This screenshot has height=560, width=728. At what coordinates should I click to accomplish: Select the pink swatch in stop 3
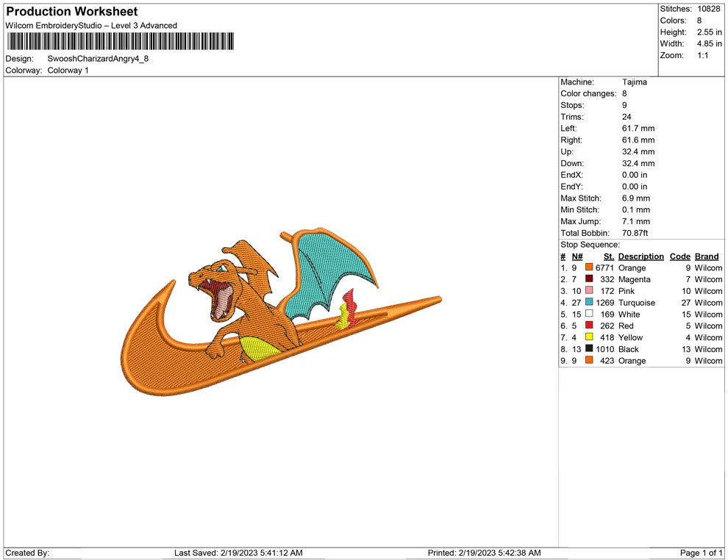(x=589, y=291)
